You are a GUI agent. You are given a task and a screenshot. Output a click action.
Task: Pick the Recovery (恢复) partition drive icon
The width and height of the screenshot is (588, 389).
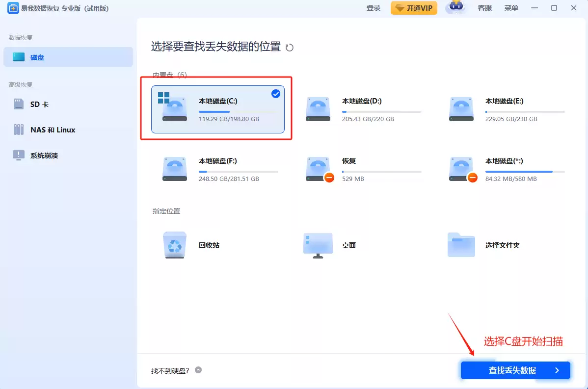coord(318,169)
